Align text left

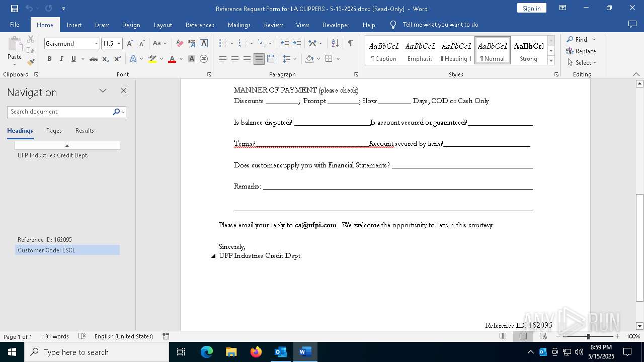(223, 59)
